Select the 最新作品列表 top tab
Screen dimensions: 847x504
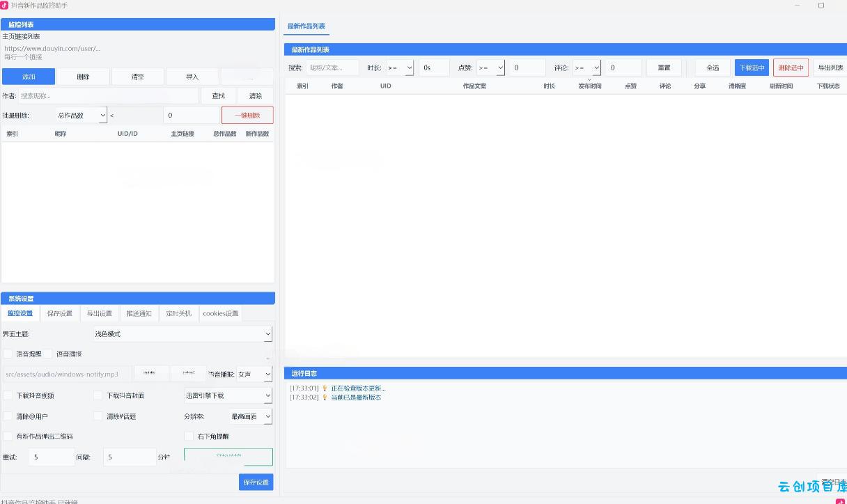pyautogui.click(x=306, y=26)
